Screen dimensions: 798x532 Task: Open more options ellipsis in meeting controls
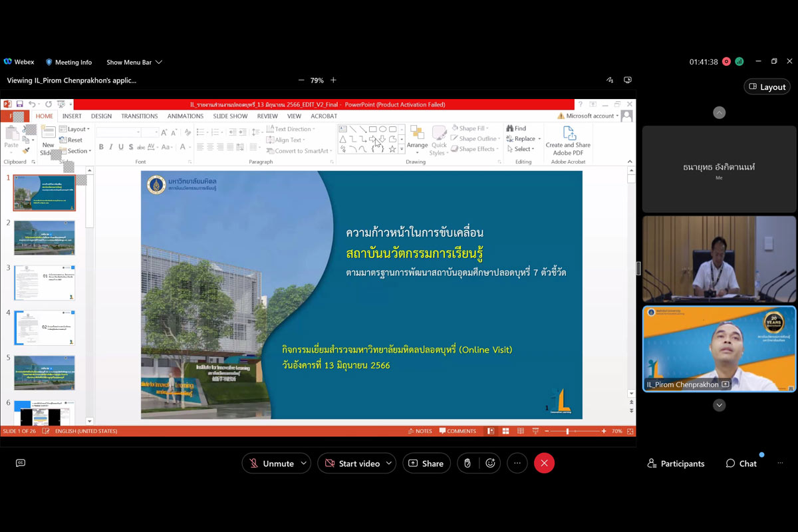517,464
